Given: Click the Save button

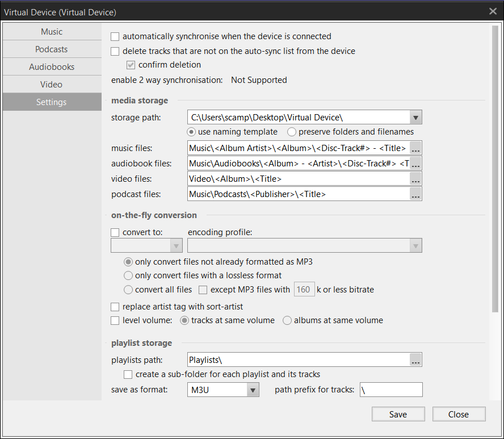Looking at the screenshot, I should pos(398,414).
